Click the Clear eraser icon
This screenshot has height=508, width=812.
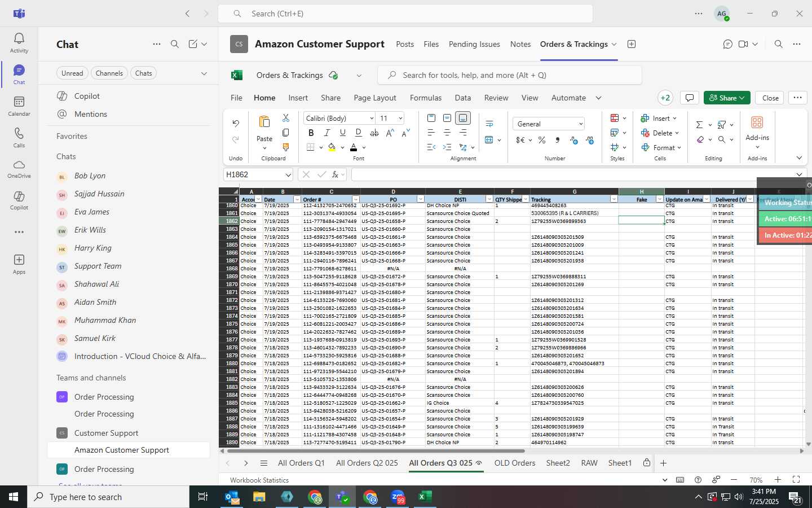point(700,139)
